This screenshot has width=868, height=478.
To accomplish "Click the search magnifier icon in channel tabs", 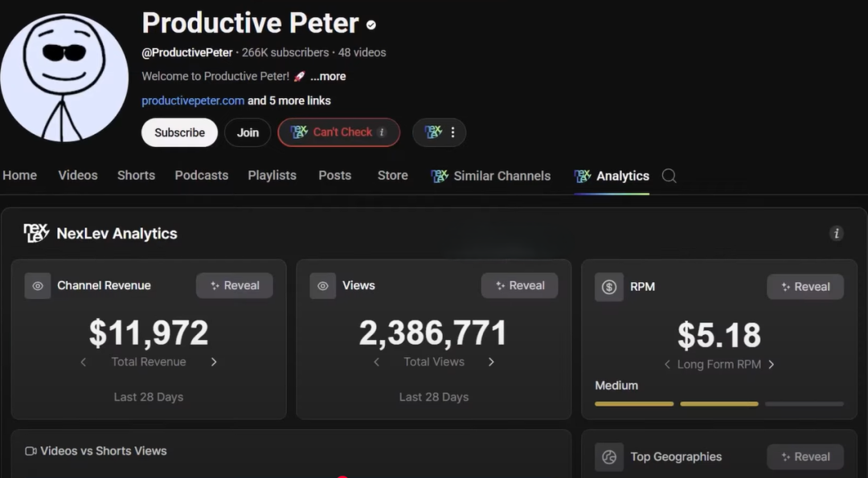I will [x=669, y=176].
